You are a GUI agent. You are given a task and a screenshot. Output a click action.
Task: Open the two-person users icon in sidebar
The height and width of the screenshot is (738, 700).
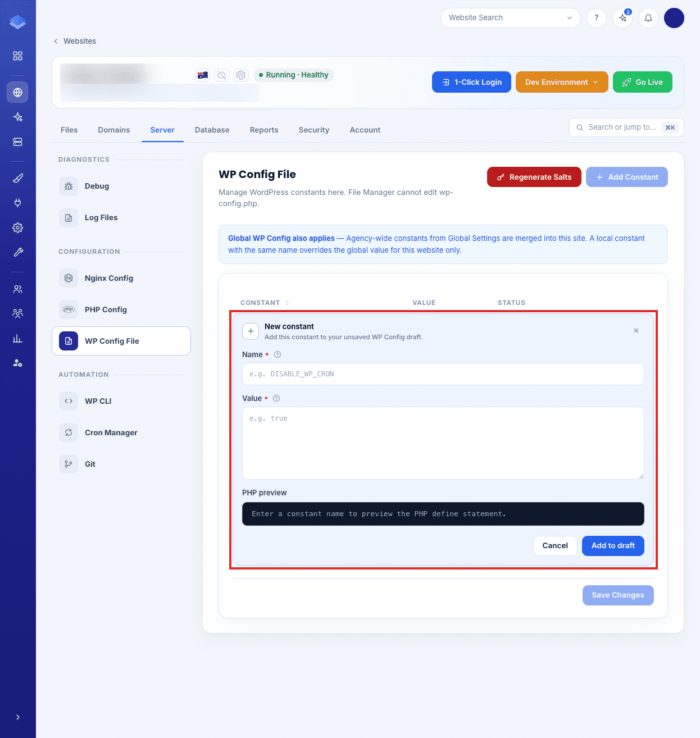(x=17, y=289)
